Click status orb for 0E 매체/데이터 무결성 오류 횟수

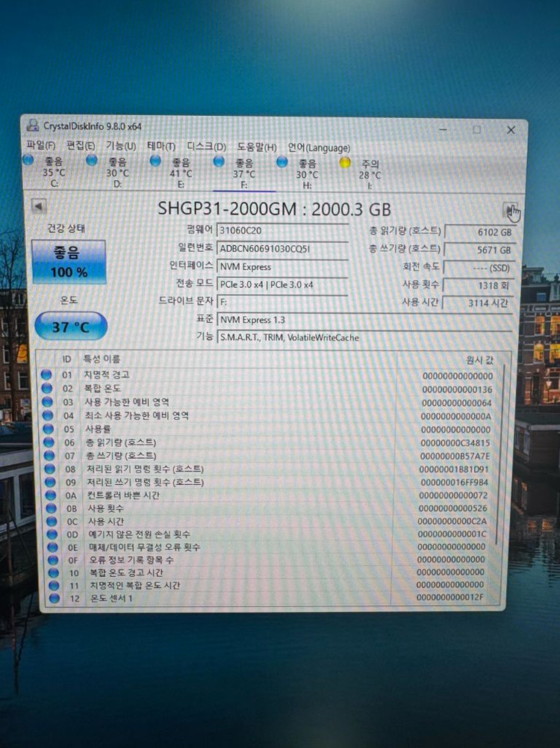[53, 547]
